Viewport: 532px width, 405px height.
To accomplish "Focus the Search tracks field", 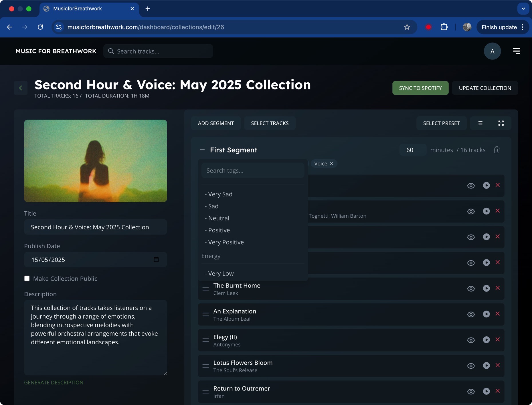I will coord(158,51).
